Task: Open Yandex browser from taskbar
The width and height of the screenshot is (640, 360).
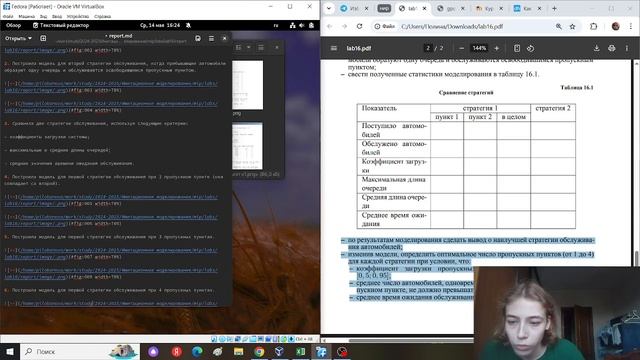Action: [176, 351]
